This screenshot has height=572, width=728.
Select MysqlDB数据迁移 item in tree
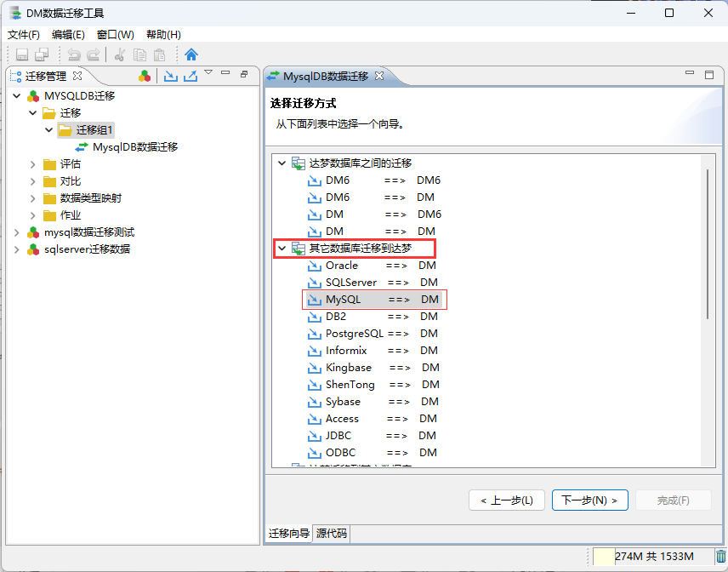point(126,147)
